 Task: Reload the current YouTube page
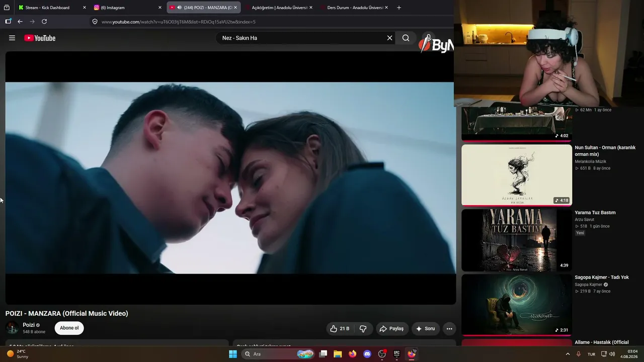click(44, 22)
